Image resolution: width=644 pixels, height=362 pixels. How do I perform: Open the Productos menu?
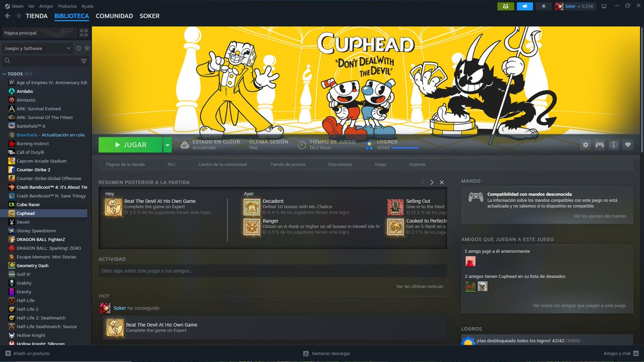pyautogui.click(x=67, y=6)
